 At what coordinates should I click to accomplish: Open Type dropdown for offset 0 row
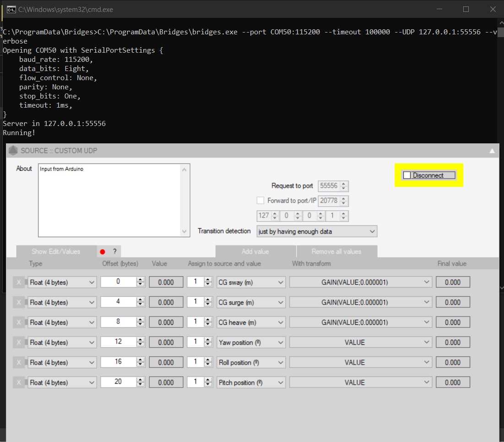62,283
